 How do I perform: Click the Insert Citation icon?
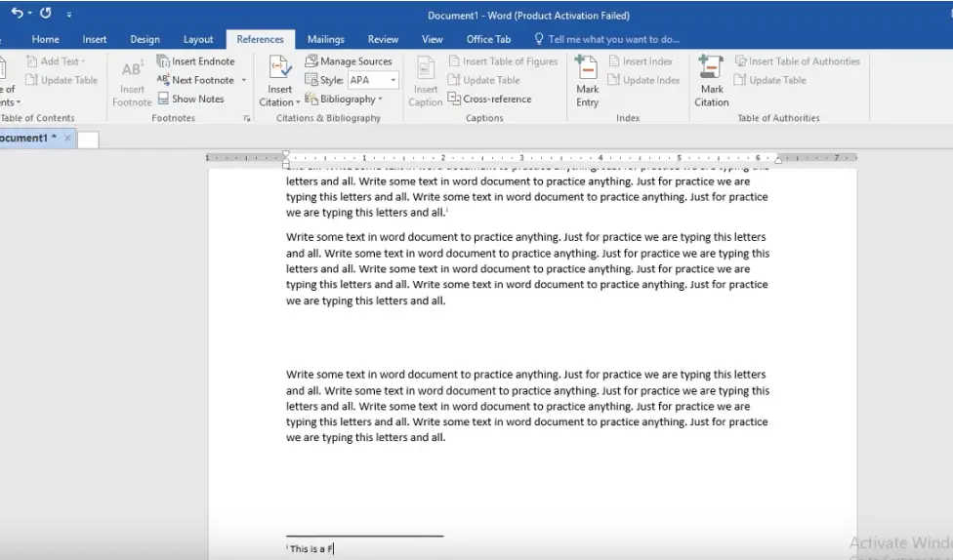click(x=280, y=67)
